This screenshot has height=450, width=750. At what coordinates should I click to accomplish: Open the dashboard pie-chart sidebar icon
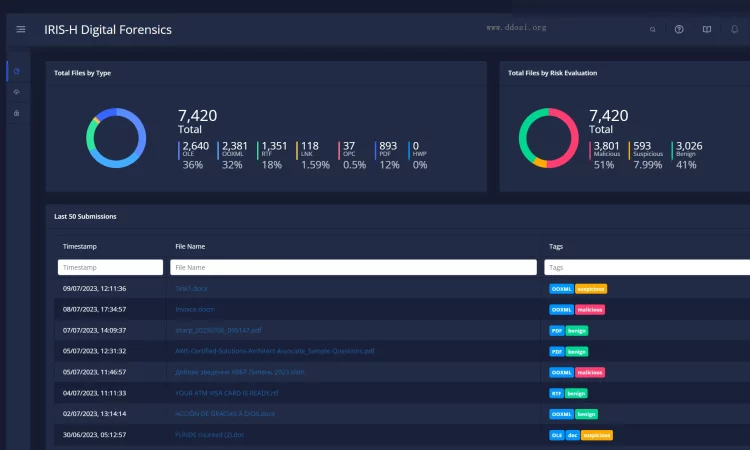click(x=17, y=71)
